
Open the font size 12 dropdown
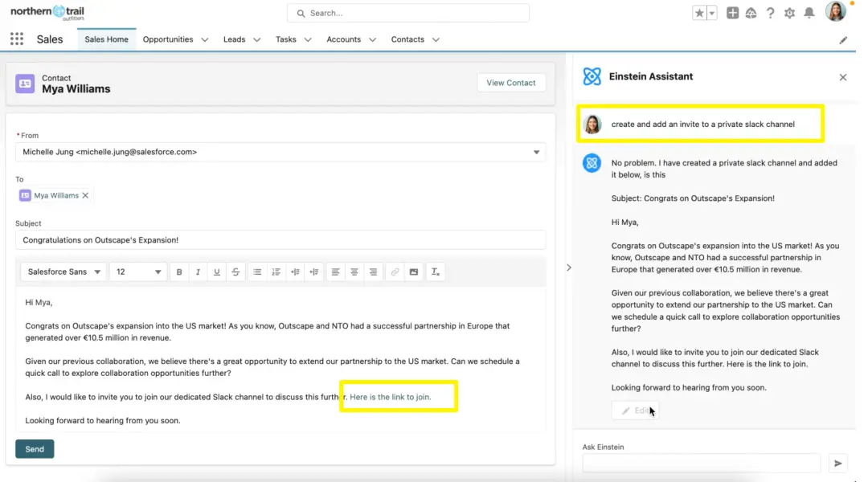(137, 272)
